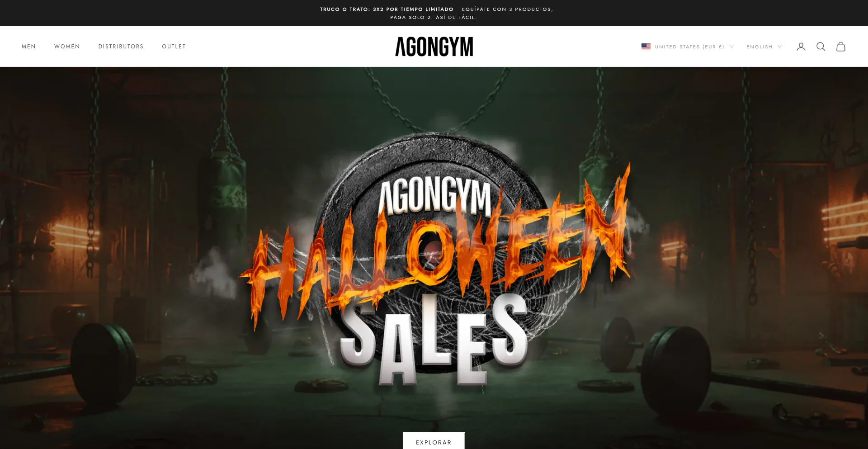
Task: Click the AGONGYM header logo
Action: point(434,47)
